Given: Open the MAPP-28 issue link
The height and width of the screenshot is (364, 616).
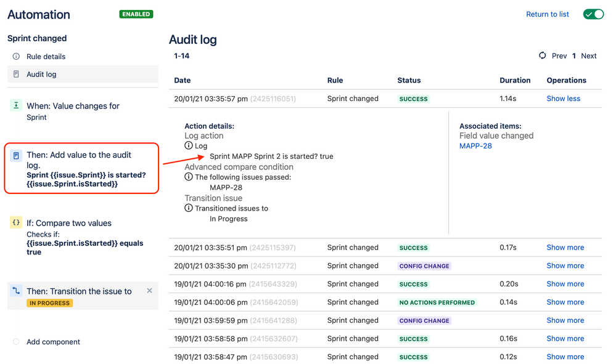Looking at the screenshot, I should (x=475, y=146).
